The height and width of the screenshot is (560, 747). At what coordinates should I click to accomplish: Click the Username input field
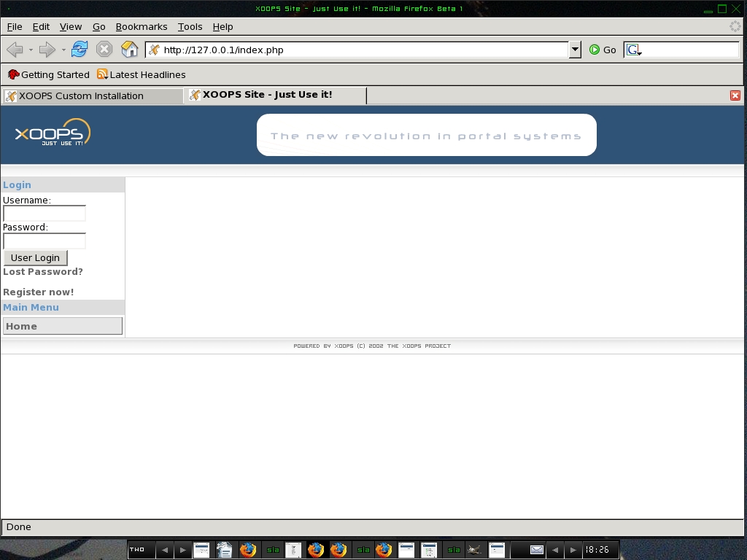pyautogui.click(x=44, y=214)
